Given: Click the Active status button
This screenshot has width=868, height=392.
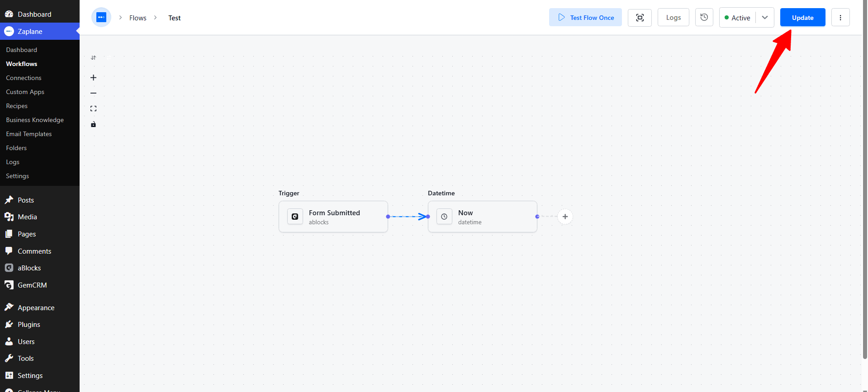Looking at the screenshot, I should [737, 18].
